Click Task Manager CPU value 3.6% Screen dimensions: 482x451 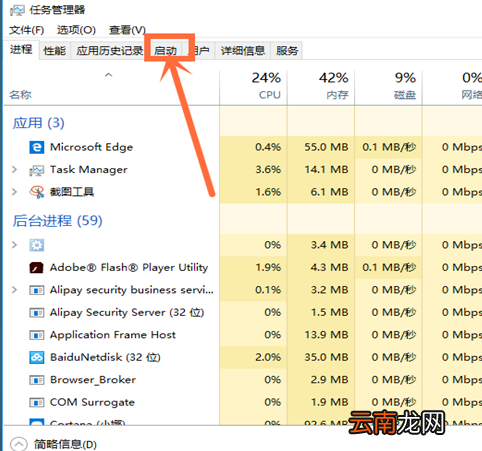pyautogui.click(x=268, y=170)
